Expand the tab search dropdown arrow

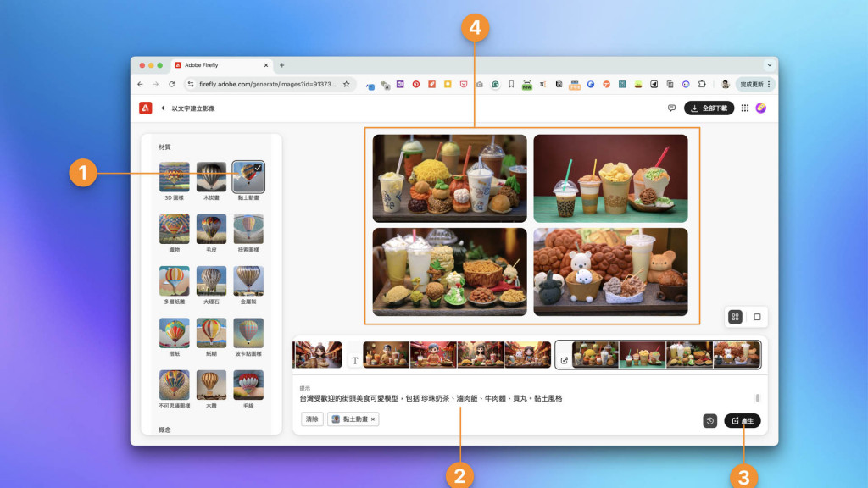coord(769,65)
